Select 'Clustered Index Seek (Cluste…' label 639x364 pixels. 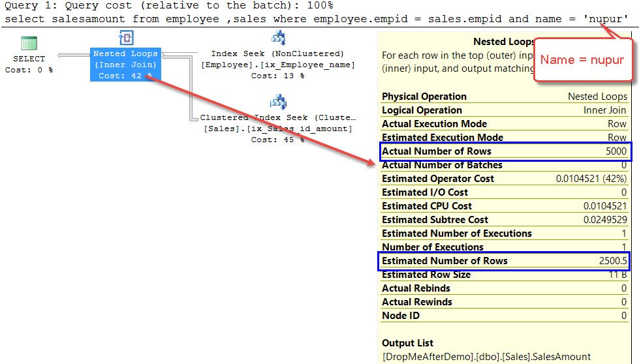click(x=278, y=117)
